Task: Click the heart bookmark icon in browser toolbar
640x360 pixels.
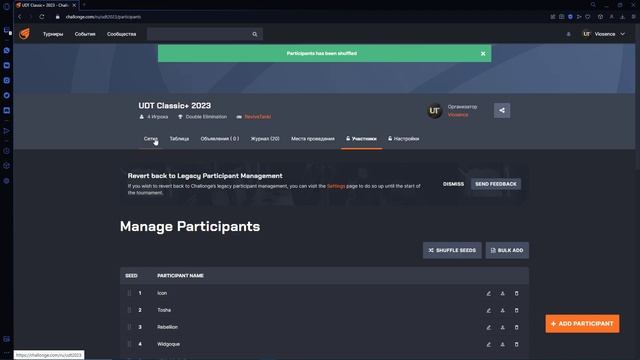Action: click(588, 17)
